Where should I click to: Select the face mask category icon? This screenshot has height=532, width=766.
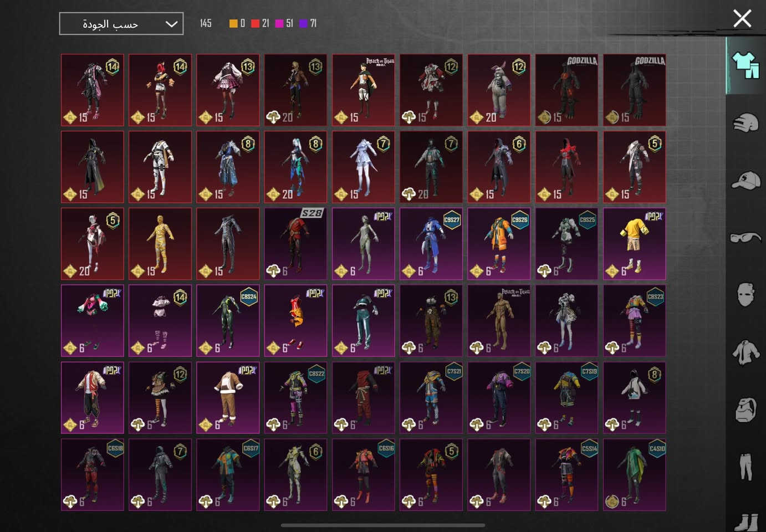(x=745, y=295)
